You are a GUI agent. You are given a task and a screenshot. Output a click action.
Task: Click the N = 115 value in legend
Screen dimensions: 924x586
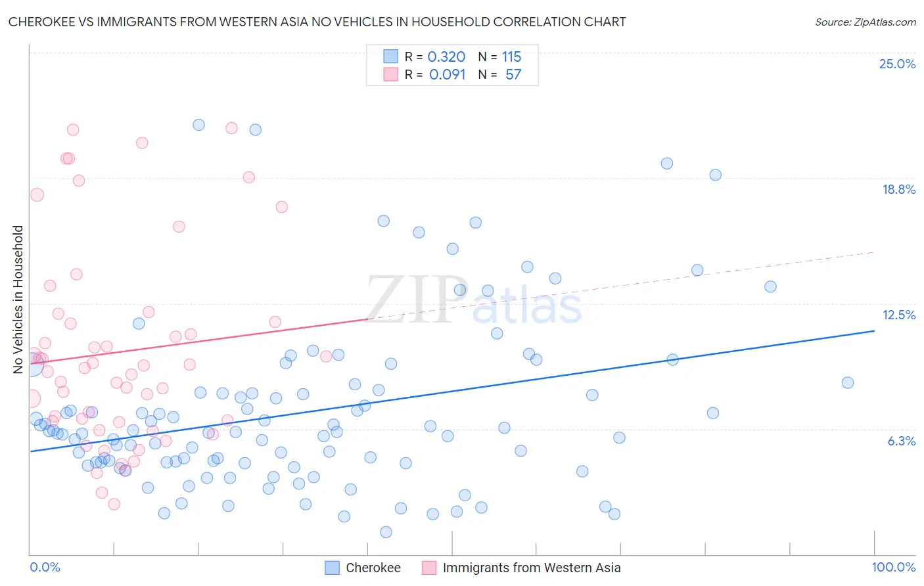[x=500, y=56]
